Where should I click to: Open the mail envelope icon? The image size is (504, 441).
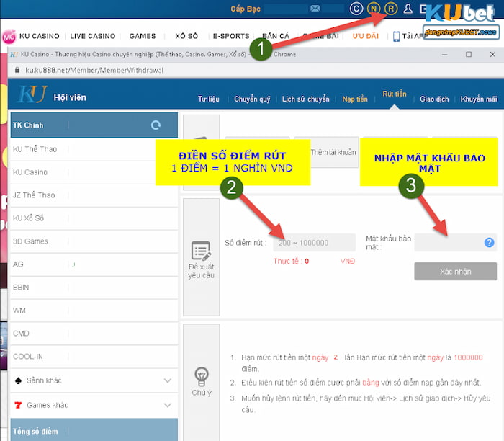pos(315,9)
